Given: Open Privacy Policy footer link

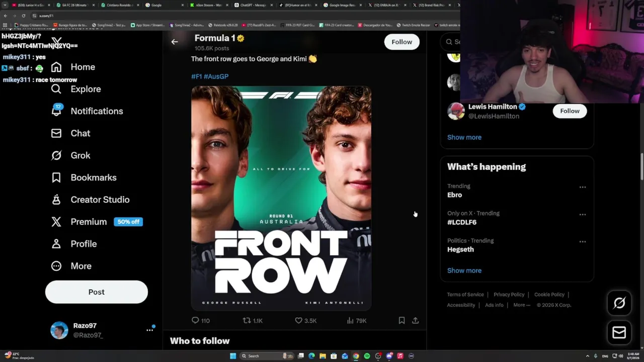Looking at the screenshot, I should tap(509, 295).
